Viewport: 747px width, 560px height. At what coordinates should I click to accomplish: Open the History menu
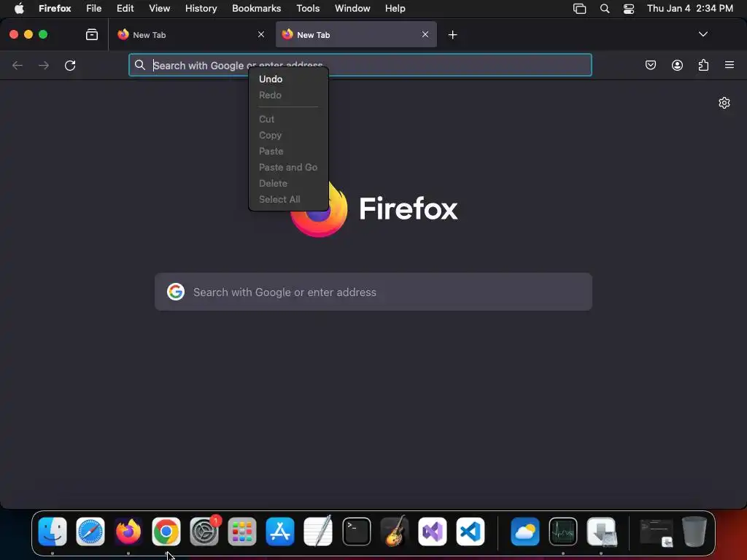coord(201,9)
